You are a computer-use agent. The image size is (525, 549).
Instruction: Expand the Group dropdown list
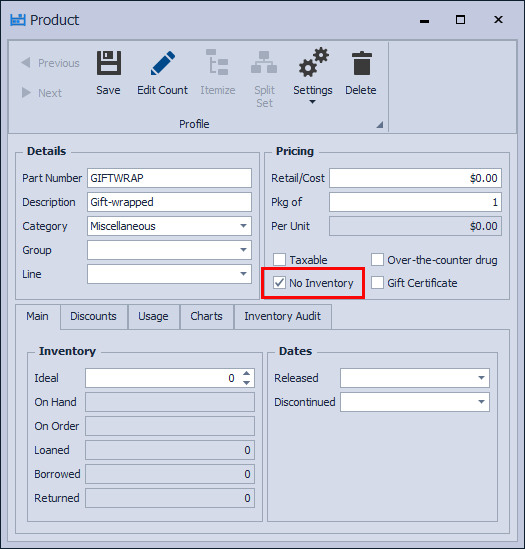[243, 250]
